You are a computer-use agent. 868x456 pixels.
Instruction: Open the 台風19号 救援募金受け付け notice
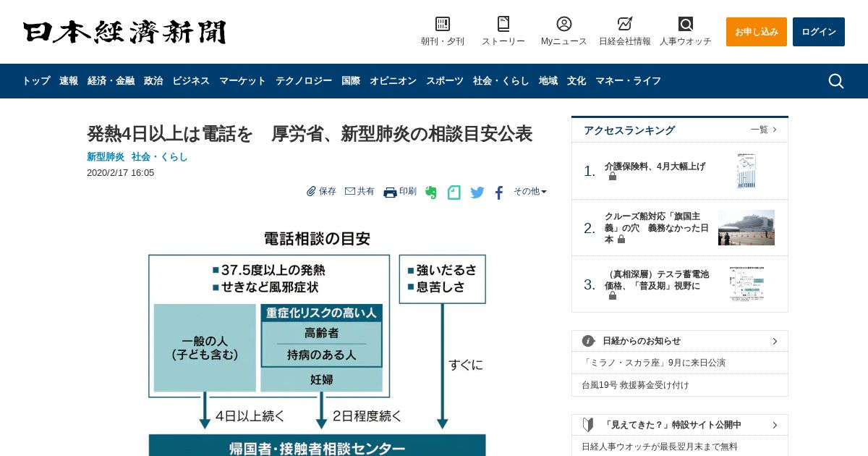(x=636, y=385)
